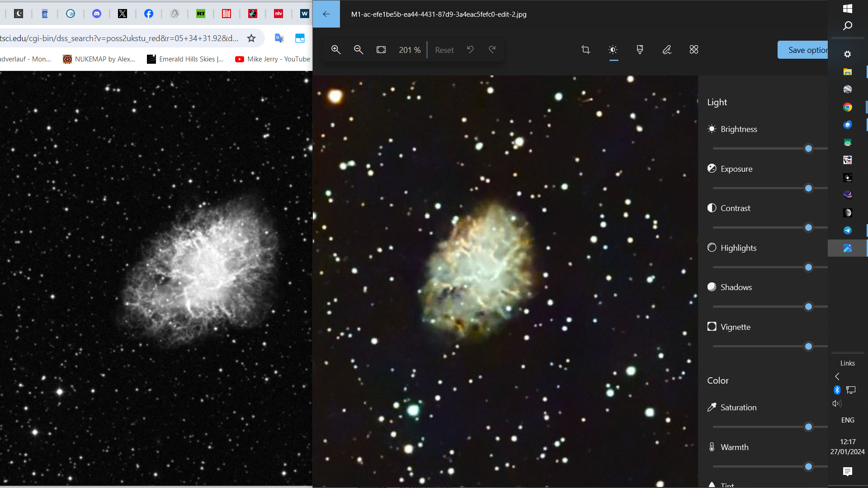Open the Windows Start menu
This screenshot has width=868, height=488.
pyautogui.click(x=848, y=9)
